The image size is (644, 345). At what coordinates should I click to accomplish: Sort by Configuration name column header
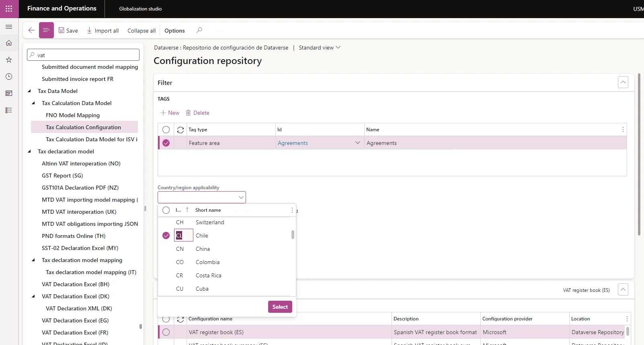point(211,319)
